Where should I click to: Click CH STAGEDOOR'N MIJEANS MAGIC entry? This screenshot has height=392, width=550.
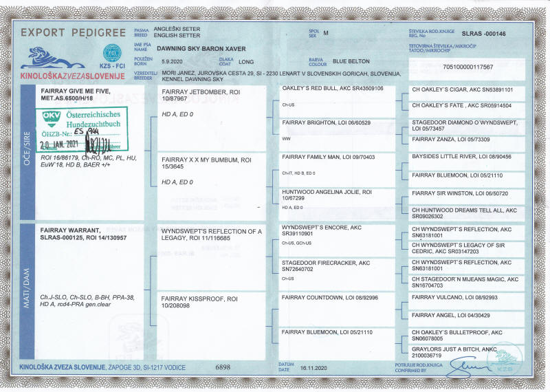[x=465, y=282]
